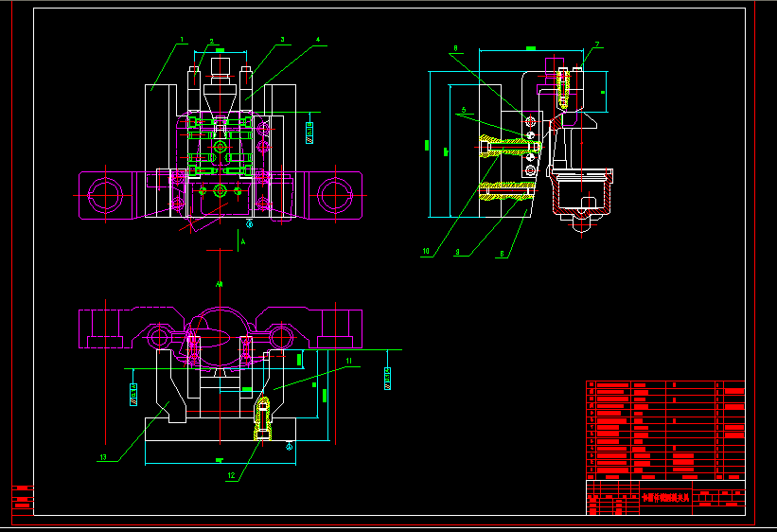Select part balloon number 2
This screenshot has height=532, width=777.
pos(212,42)
